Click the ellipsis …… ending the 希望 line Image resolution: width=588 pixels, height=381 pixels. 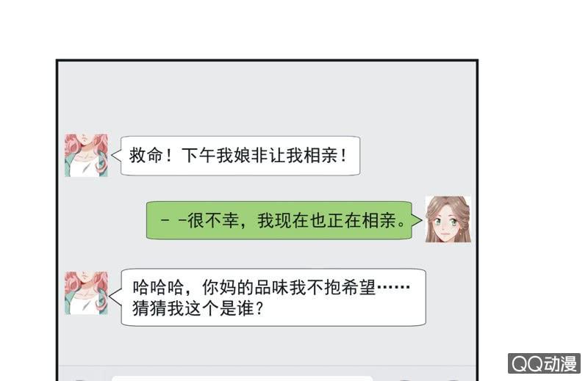(393, 288)
